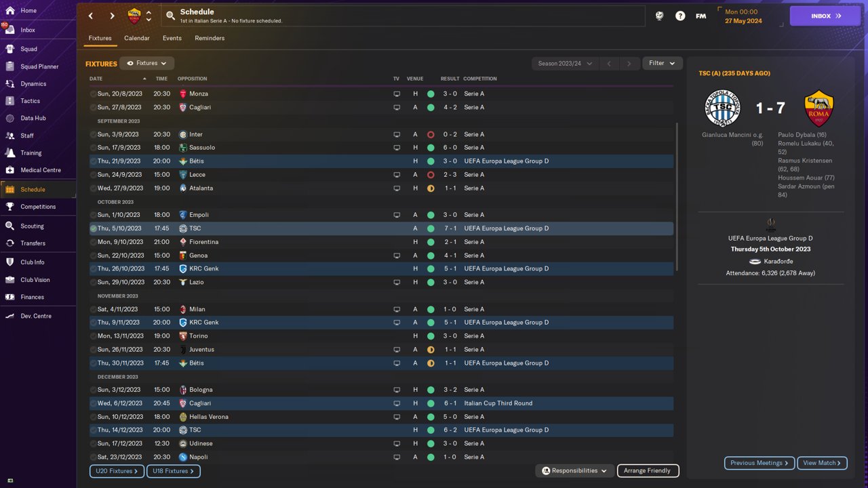Open the Club Vision page
The height and width of the screenshot is (488, 868).
point(35,280)
